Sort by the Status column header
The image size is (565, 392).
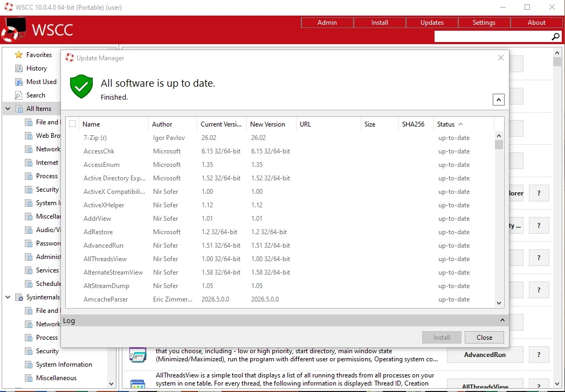464,124
